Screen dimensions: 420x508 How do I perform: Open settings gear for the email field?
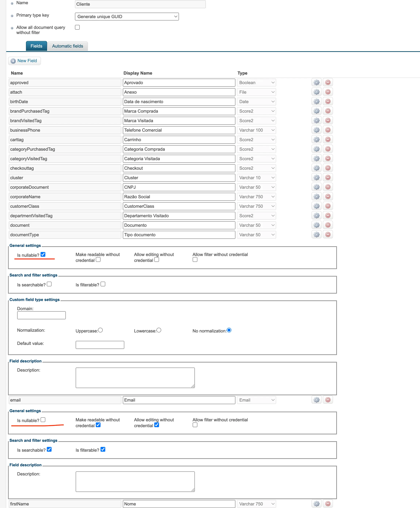pyautogui.click(x=316, y=400)
